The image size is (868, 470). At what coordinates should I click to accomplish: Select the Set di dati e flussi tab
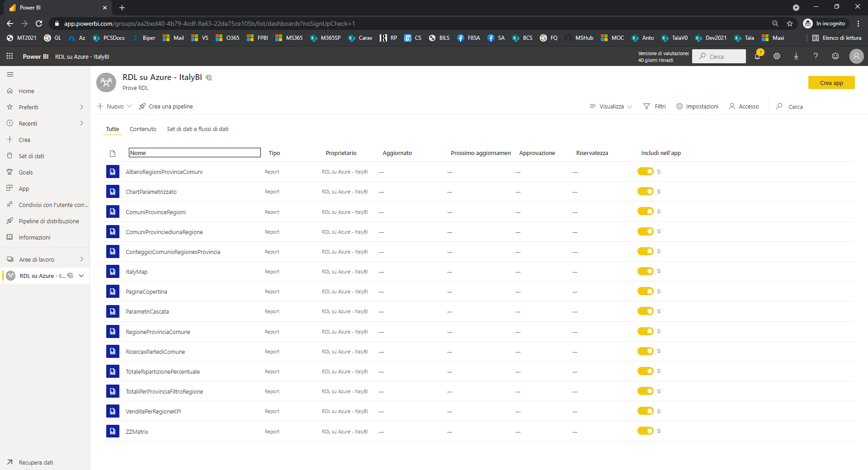click(198, 129)
